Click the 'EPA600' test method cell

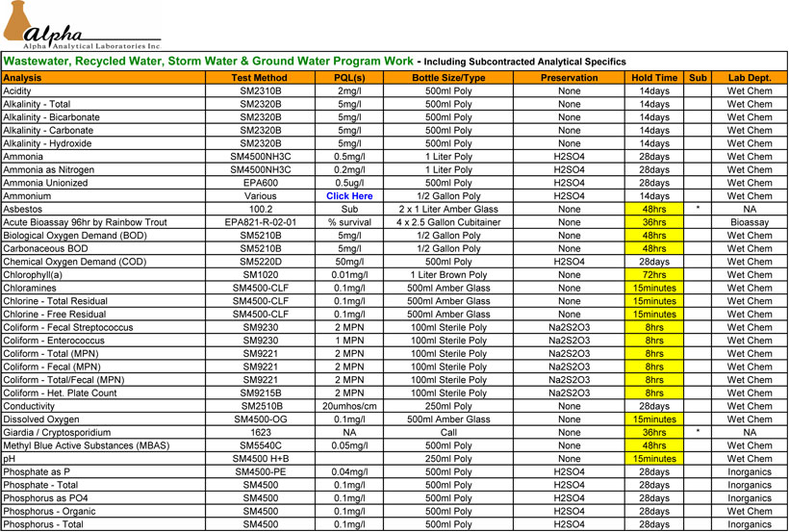pyautogui.click(x=260, y=183)
